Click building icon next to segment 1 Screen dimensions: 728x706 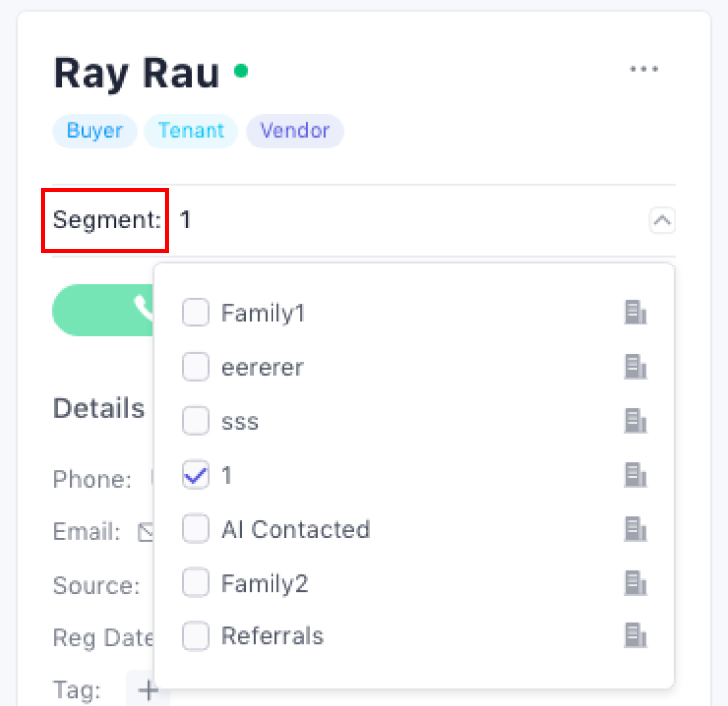tap(636, 476)
